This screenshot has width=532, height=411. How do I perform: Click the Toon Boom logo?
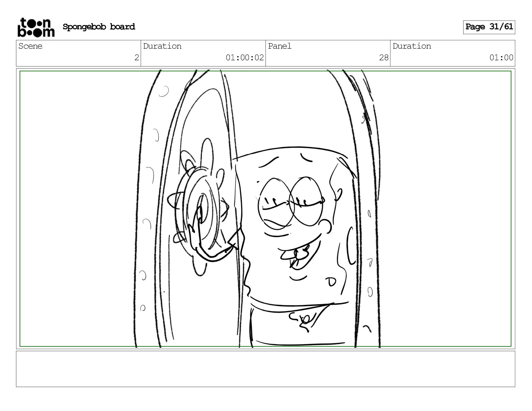[x=36, y=27]
